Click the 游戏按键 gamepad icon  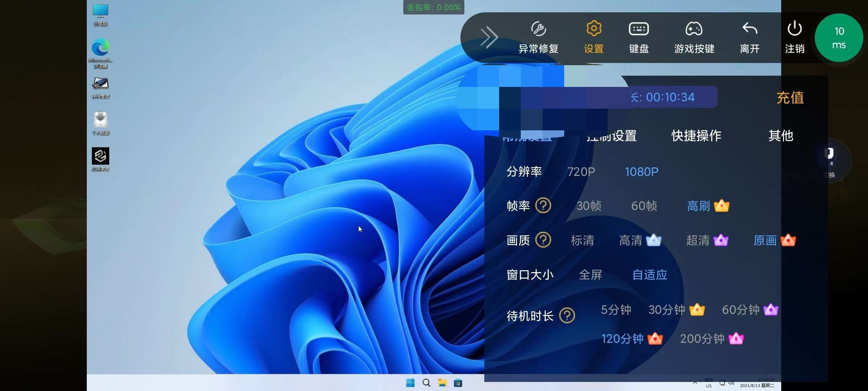pyautogui.click(x=694, y=29)
